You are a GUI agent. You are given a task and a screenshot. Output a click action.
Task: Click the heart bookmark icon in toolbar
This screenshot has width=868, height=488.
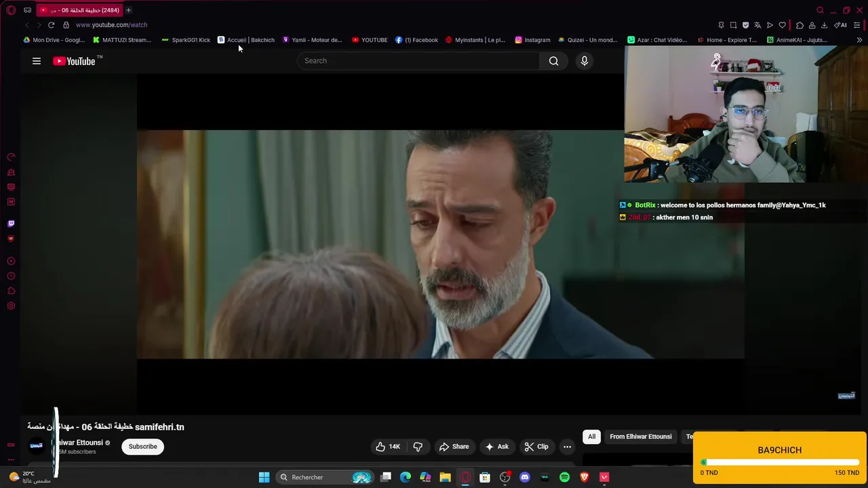point(782,25)
